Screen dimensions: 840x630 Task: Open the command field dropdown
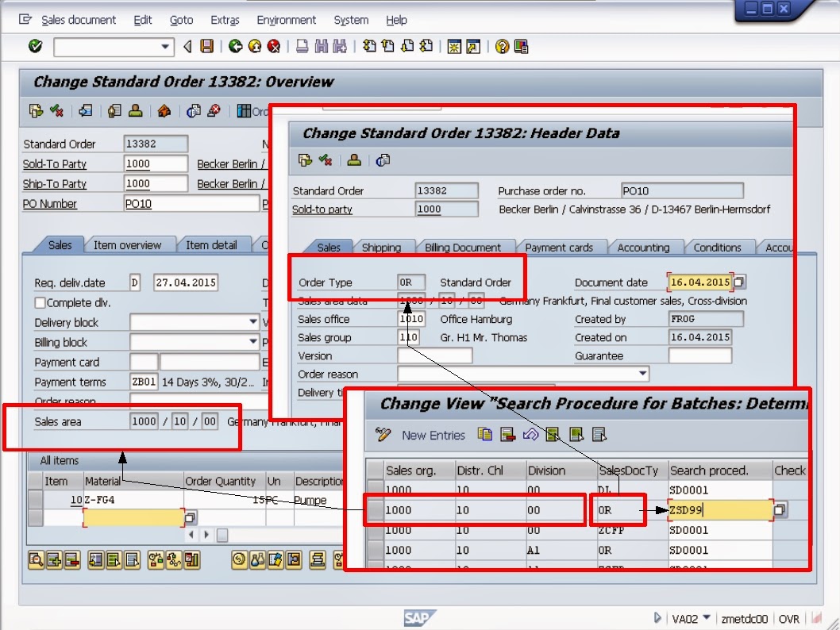165,47
